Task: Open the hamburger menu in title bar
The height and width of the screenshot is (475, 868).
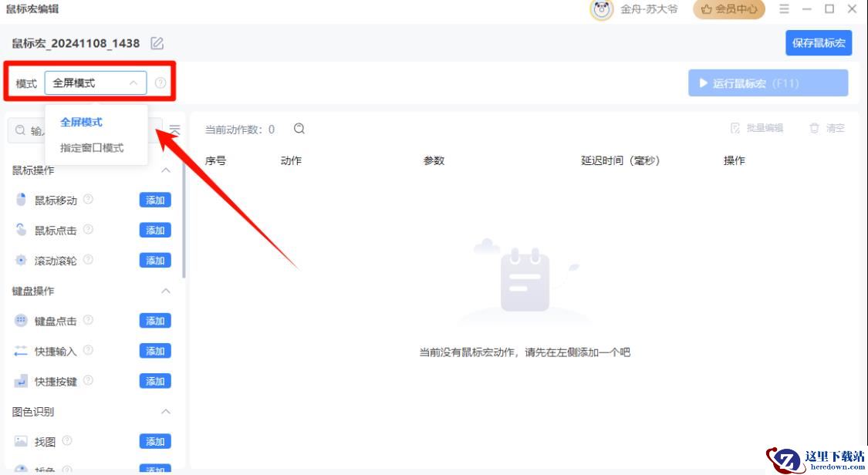Action: (x=784, y=9)
